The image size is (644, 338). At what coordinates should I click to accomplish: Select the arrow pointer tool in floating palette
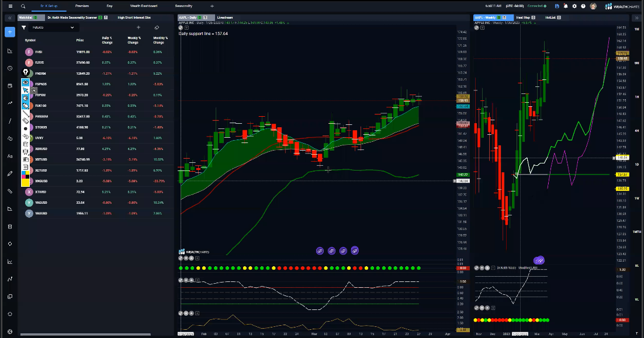click(x=26, y=90)
